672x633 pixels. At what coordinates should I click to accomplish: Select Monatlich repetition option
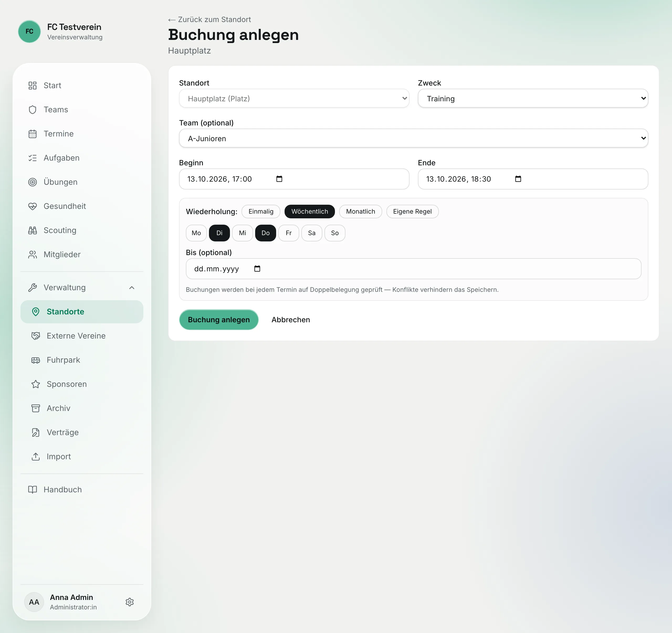361,212
